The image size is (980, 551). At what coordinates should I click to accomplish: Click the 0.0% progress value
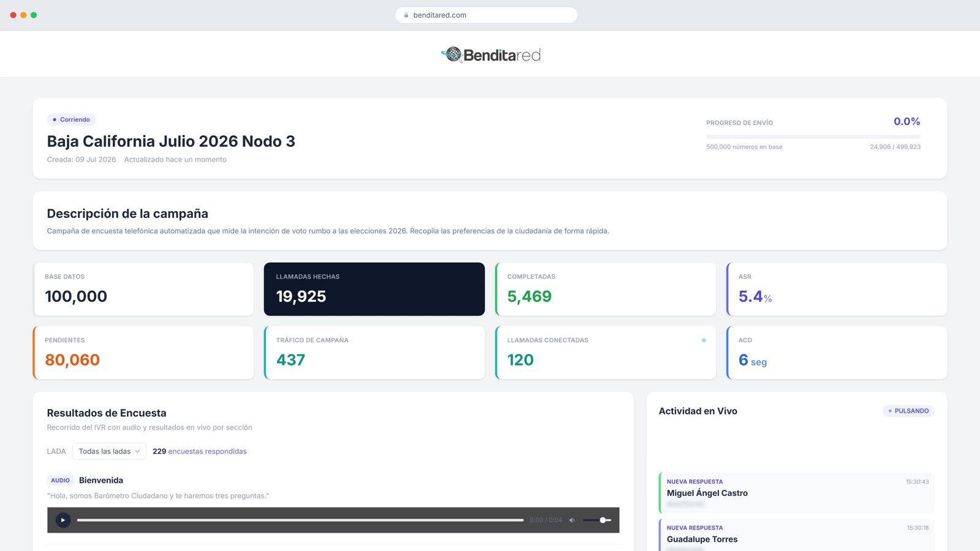tap(907, 121)
